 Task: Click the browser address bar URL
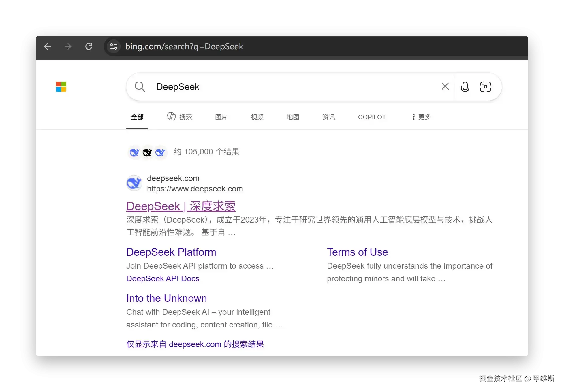pos(184,46)
